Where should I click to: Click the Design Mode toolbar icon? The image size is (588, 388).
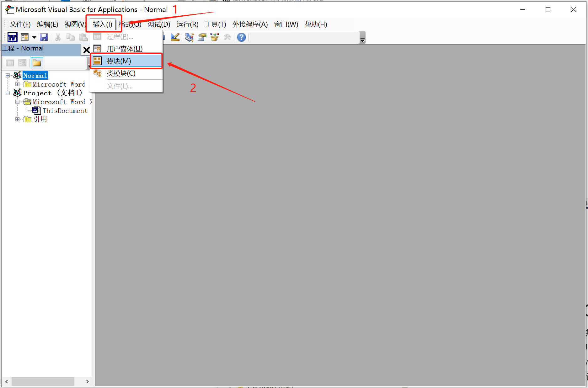point(175,37)
